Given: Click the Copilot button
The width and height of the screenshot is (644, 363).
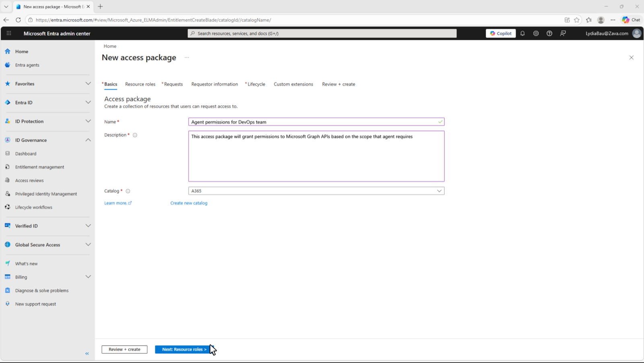Looking at the screenshot, I should [x=501, y=33].
